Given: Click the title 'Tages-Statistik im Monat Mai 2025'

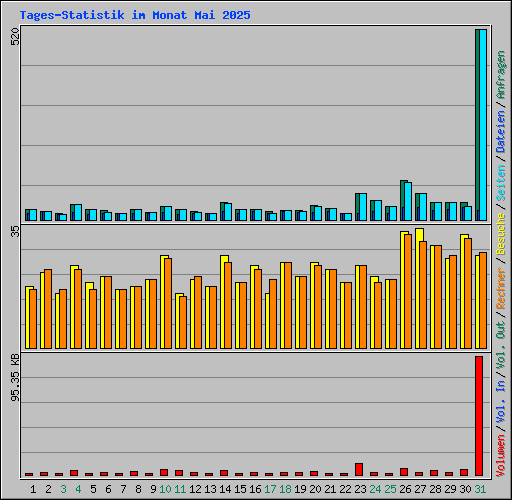Looking at the screenshot, I should point(135,15).
